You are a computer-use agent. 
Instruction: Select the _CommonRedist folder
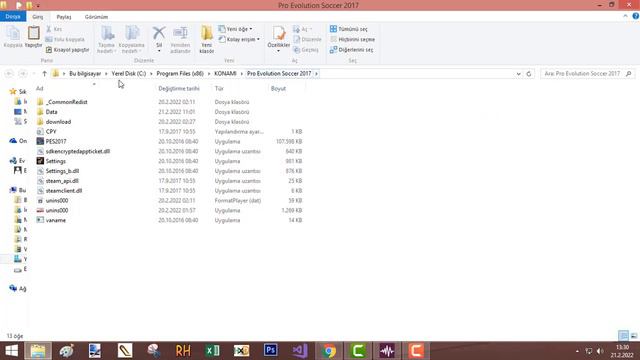(62, 102)
